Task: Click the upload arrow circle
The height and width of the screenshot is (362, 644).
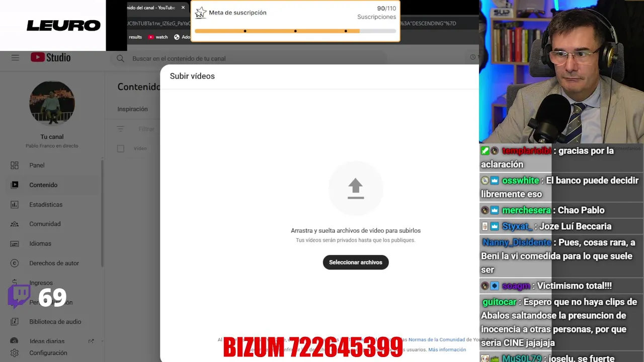Action: click(356, 189)
